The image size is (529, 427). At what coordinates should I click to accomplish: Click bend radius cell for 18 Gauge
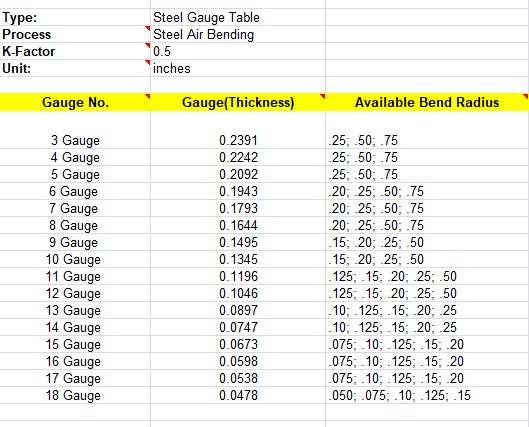click(x=427, y=395)
